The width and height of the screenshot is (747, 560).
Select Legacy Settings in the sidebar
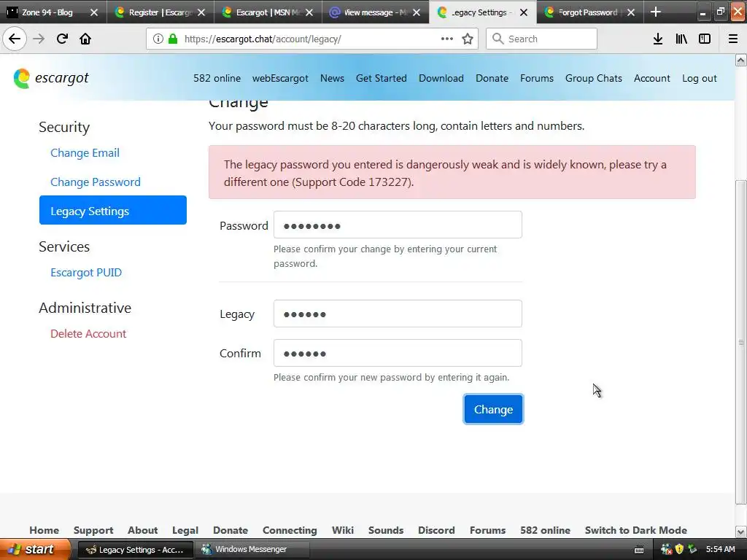[113, 210]
